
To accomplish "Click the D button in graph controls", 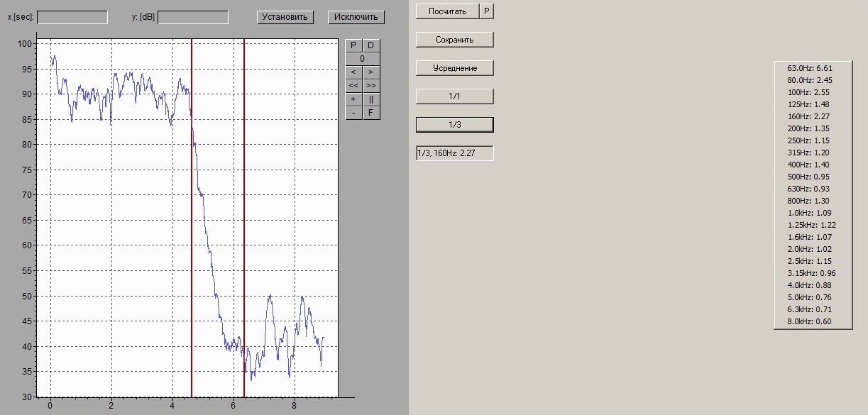I will coord(371,45).
